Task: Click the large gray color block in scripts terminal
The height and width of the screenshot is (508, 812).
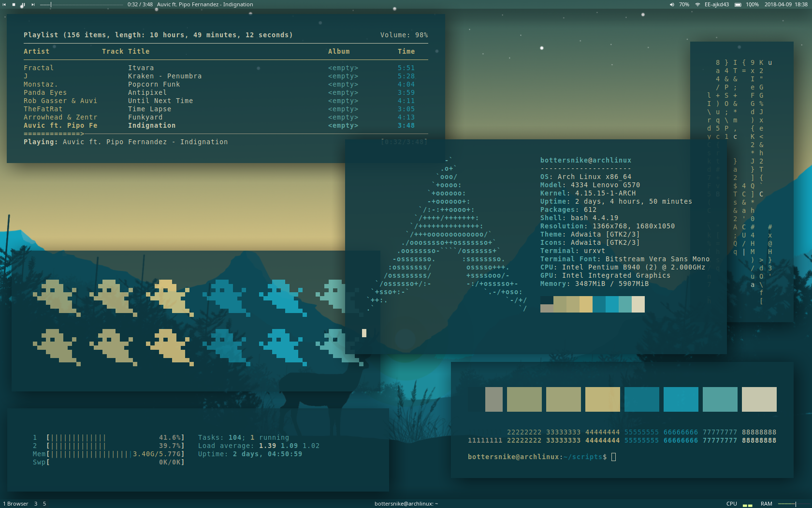Action: pyautogui.click(x=494, y=399)
